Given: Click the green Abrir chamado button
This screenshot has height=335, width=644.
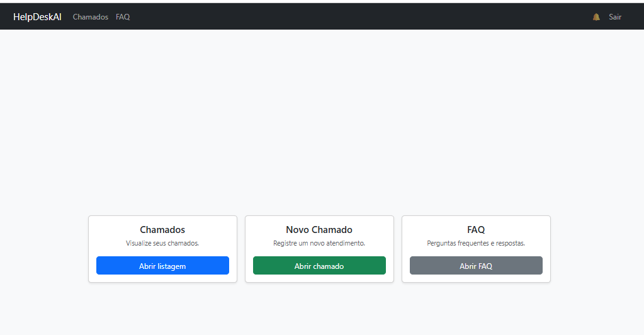Looking at the screenshot, I should point(319,266).
